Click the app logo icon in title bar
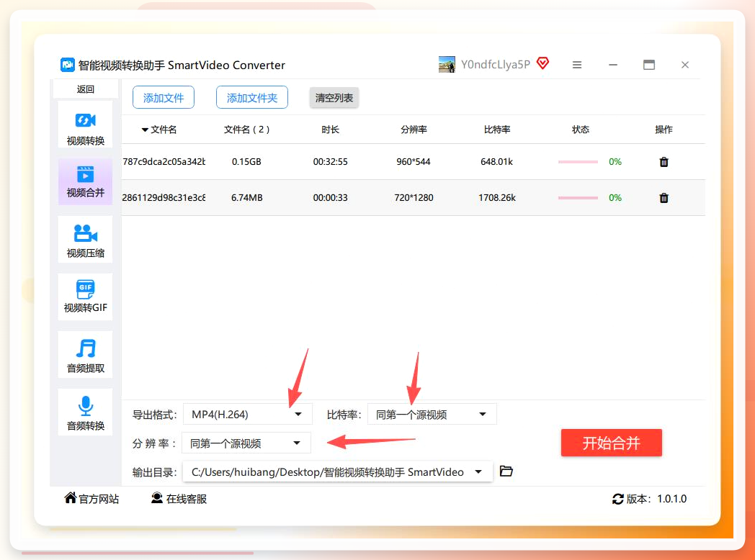Screen dimensions: 755x560 click(x=68, y=65)
